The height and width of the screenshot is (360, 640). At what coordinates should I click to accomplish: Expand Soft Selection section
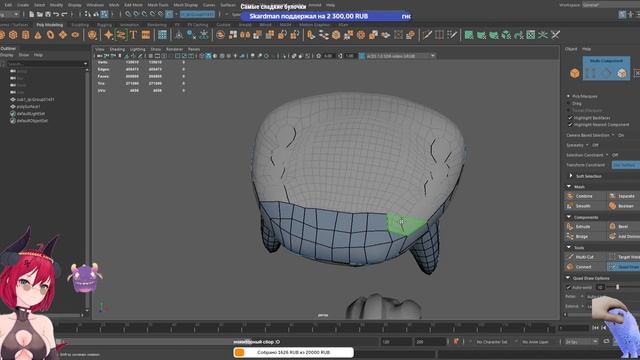coord(571,176)
